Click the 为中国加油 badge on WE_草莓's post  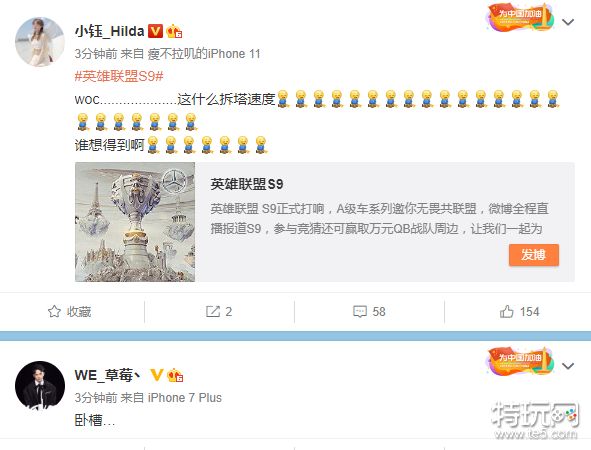point(521,361)
